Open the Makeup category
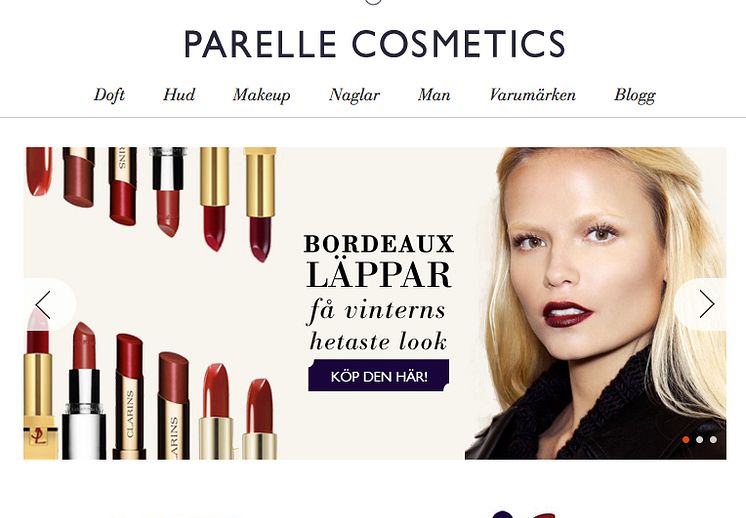This screenshot has height=518, width=746. click(261, 95)
